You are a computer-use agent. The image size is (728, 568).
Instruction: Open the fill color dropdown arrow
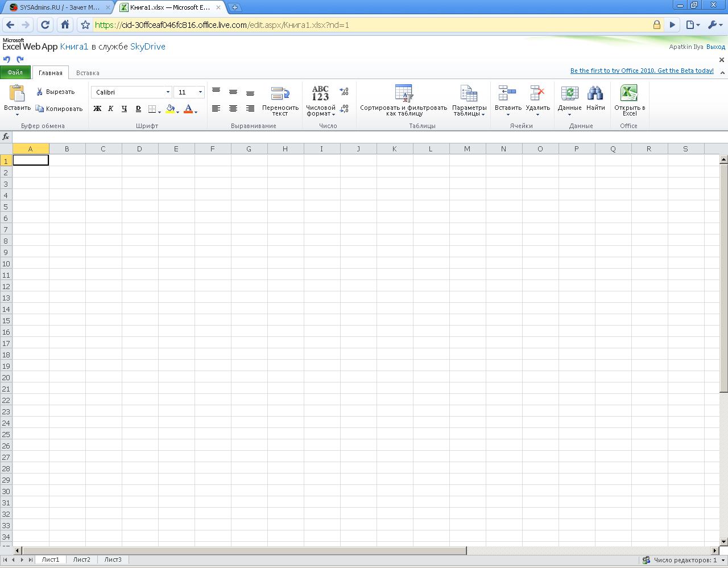tap(178, 112)
